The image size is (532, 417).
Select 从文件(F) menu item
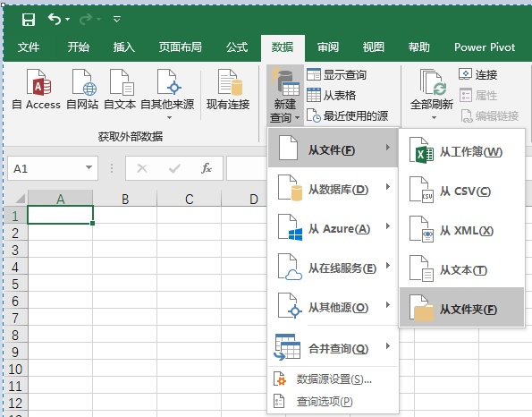333,148
